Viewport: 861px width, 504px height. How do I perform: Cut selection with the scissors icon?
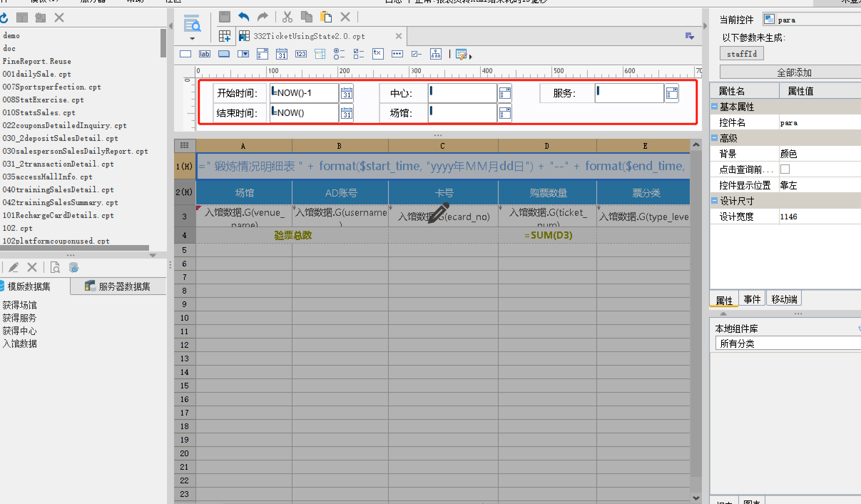tap(287, 17)
